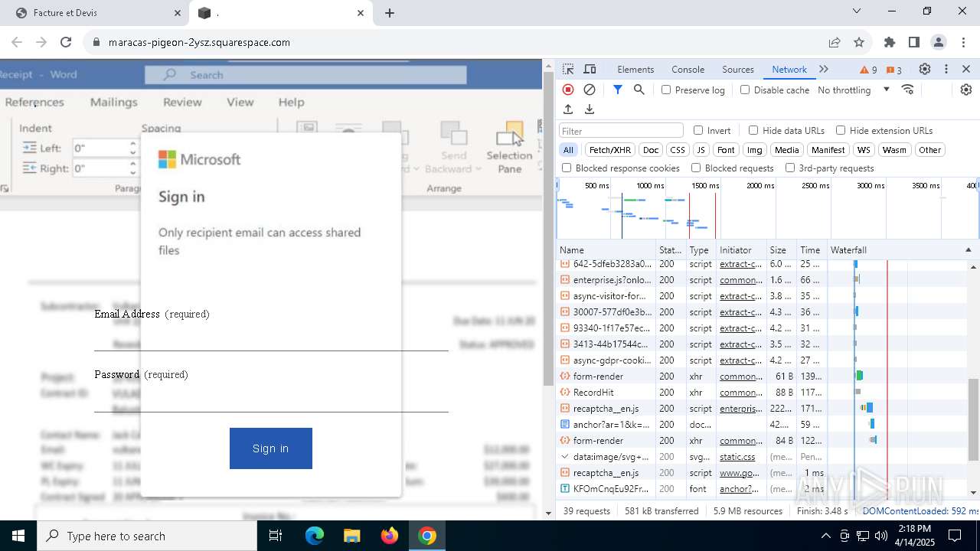The height and width of the screenshot is (551, 980).
Task: Enable the Disable cache checkbox
Action: tap(745, 90)
